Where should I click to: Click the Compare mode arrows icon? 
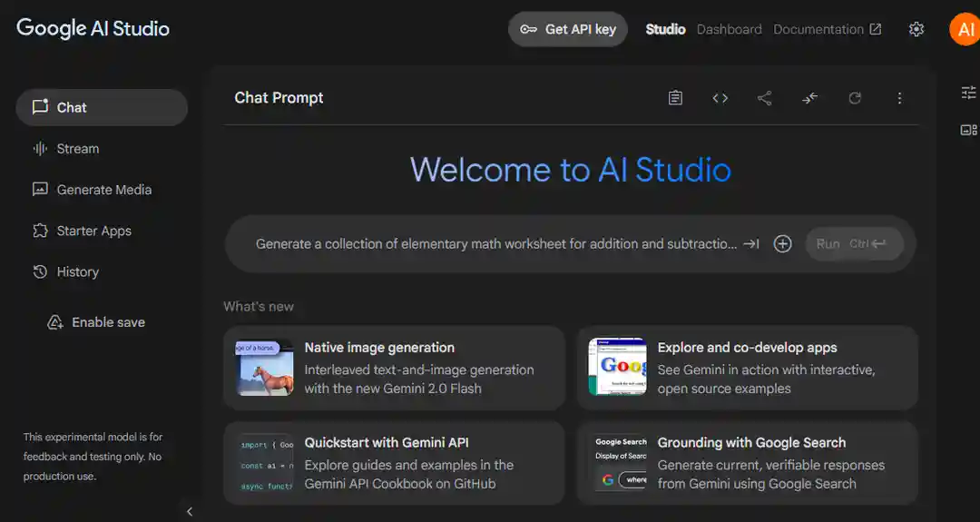[809, 98]
